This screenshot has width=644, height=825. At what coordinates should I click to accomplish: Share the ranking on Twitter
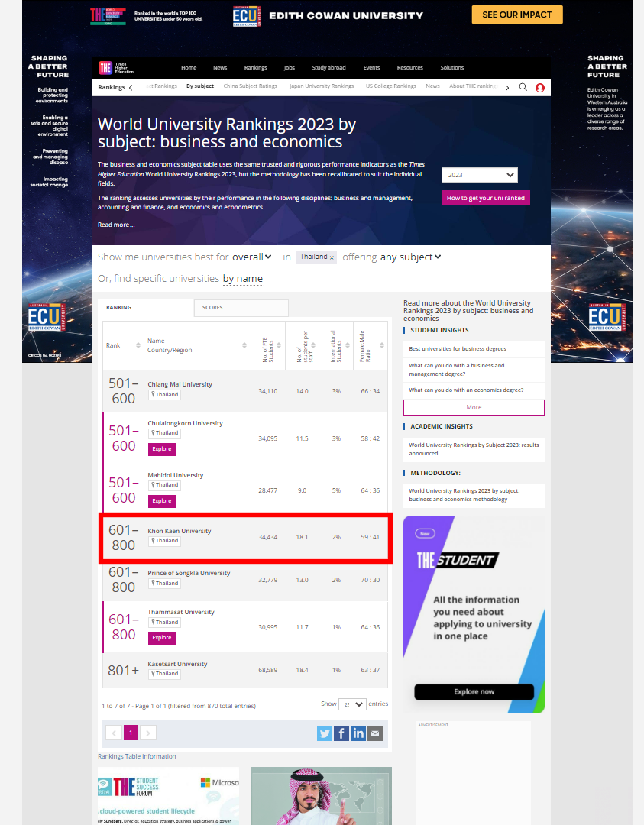[x=325, y=733]
